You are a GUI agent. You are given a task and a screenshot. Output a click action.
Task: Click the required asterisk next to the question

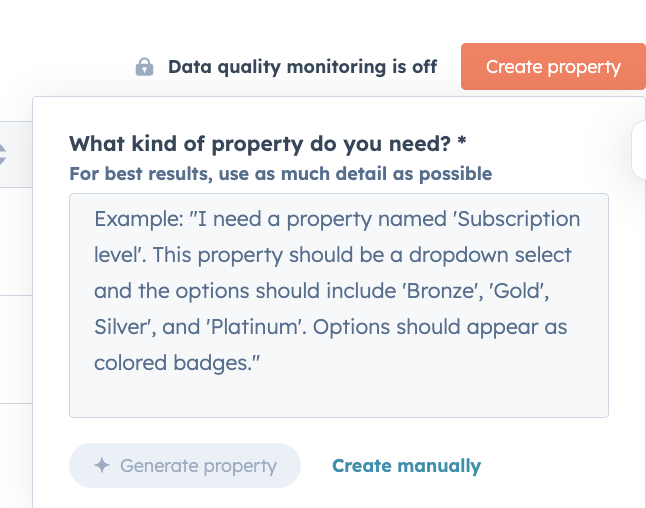(462, 144)
